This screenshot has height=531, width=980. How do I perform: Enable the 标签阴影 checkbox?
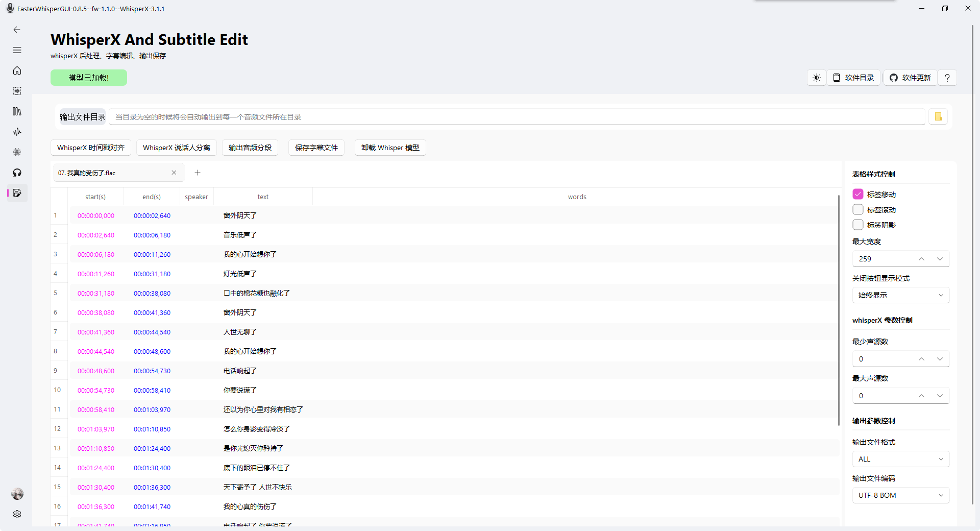[858, 225]
